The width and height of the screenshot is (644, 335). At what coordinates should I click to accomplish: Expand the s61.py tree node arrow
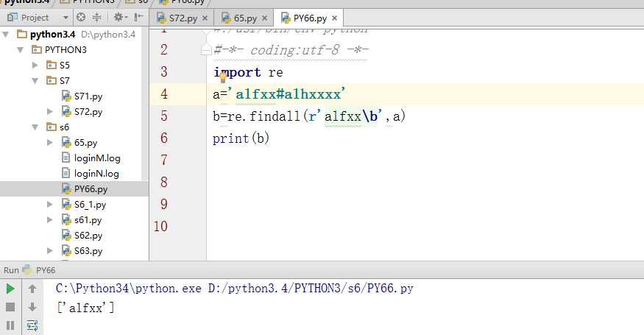pos(50,219)
